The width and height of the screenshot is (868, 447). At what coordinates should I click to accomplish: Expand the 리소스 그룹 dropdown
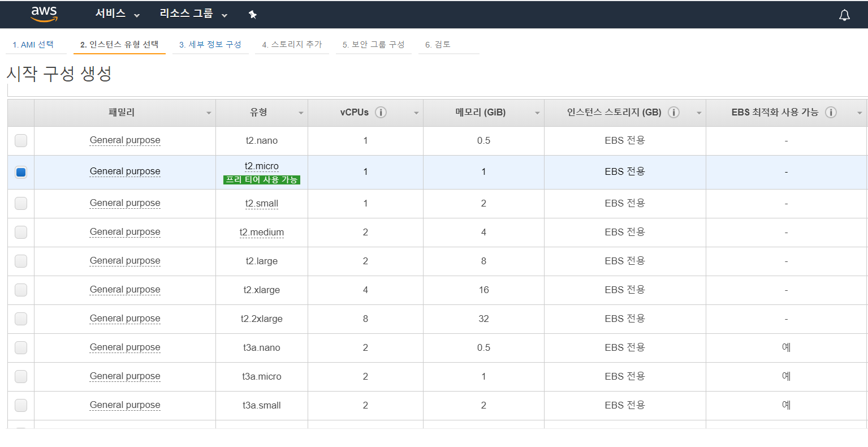193,14
